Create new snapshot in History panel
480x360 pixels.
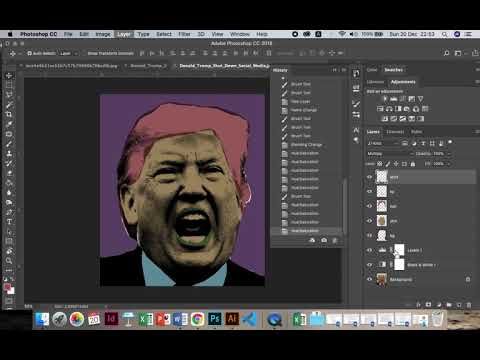(x=324, y=240)
